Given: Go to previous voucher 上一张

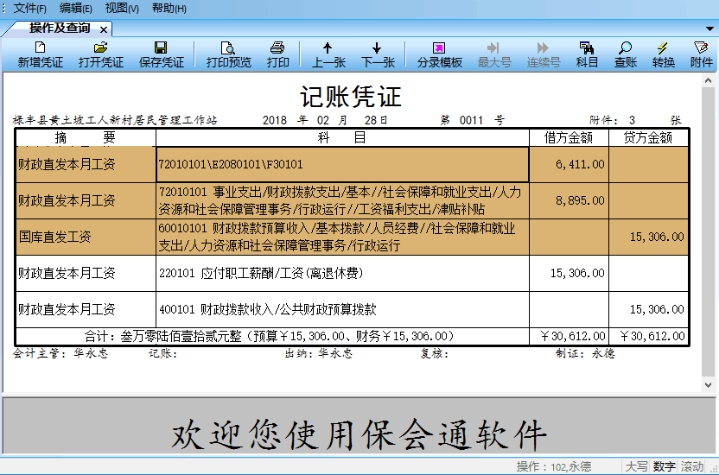Looking at the screenshot, I should (328, 54).
